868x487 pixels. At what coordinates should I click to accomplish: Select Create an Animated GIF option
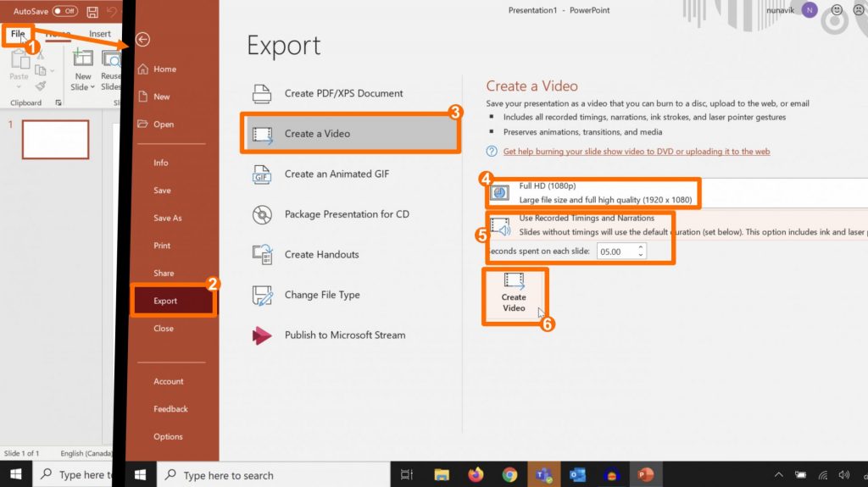coord(337,174)
